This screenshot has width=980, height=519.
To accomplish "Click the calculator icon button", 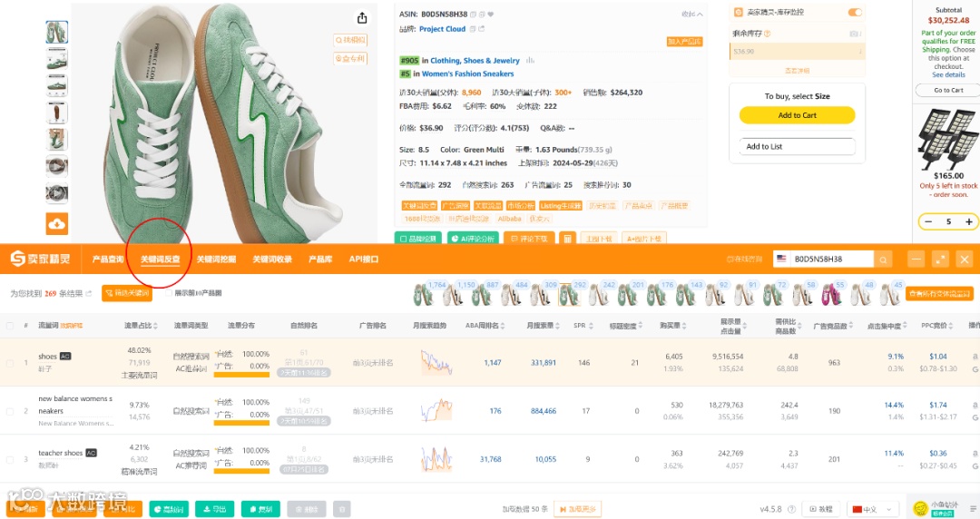I will point(567,239).
